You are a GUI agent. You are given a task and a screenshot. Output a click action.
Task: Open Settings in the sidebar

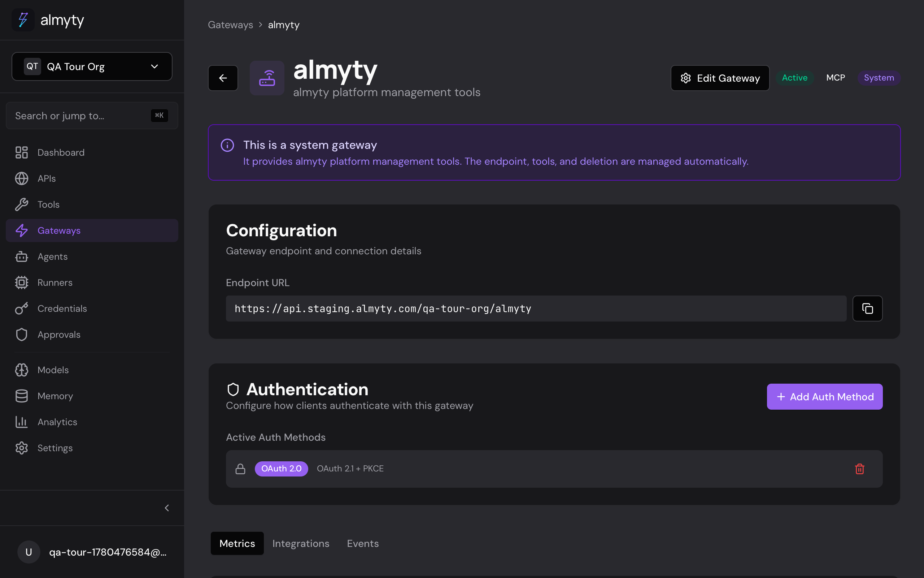click(x=92, y=448)
